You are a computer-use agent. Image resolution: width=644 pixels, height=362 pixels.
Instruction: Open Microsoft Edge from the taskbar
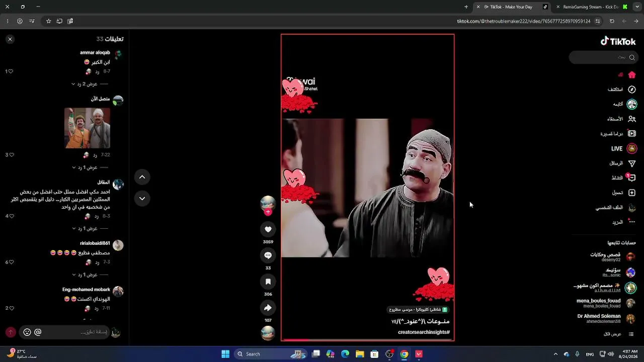click(x=345, y=354)
